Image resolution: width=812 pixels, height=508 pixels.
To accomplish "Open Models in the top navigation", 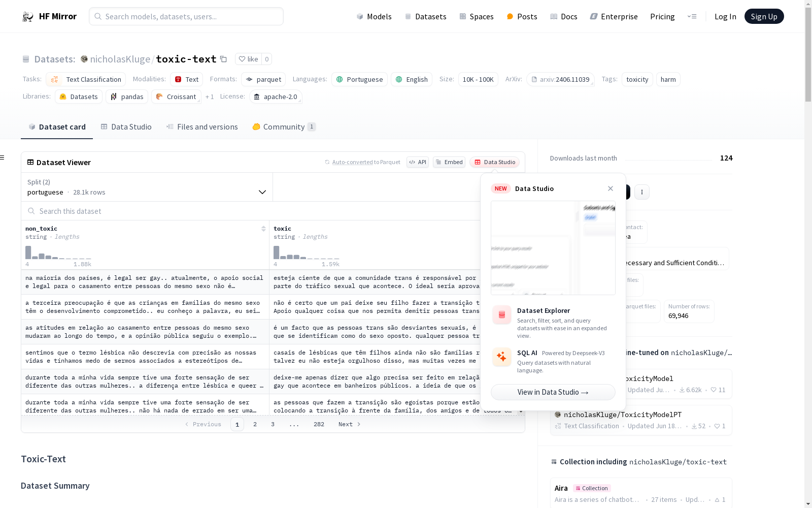I will point(374,16).
